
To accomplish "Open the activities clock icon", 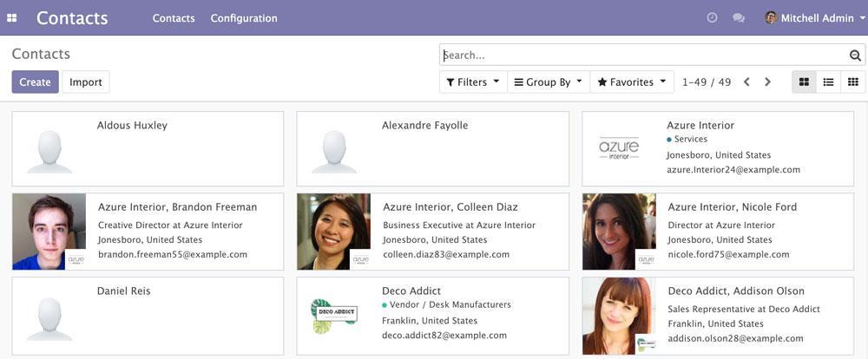I will click(713, 17).
